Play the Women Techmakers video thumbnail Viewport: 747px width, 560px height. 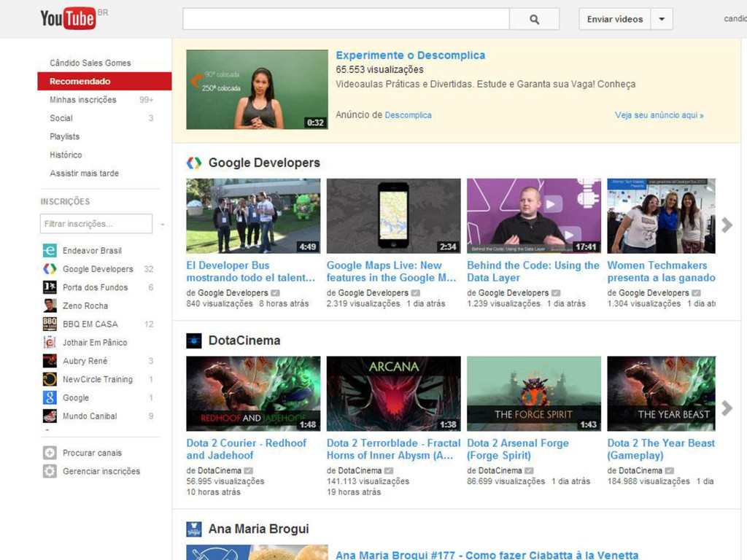[x=661, y=216]
